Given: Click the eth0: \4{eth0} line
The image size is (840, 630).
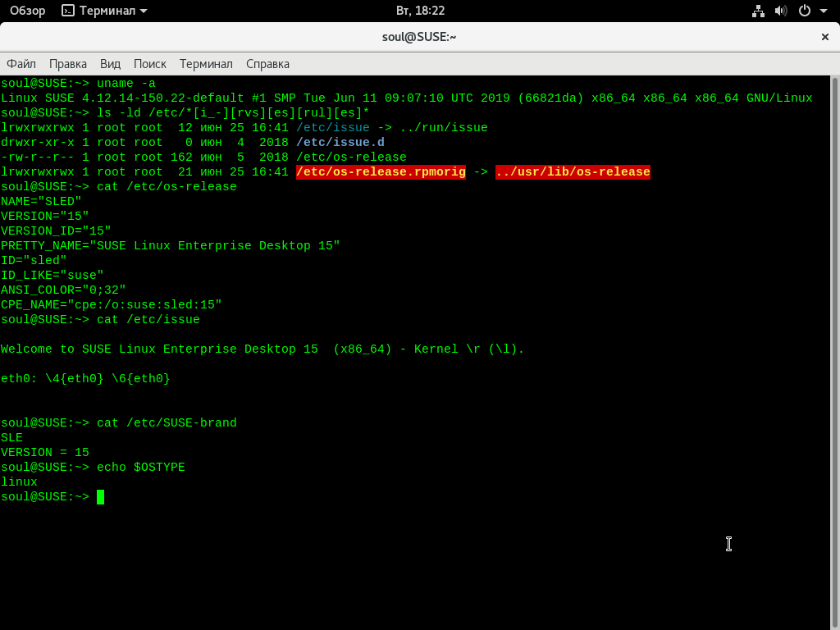Looking at the screenshot, I should (85, 379).
